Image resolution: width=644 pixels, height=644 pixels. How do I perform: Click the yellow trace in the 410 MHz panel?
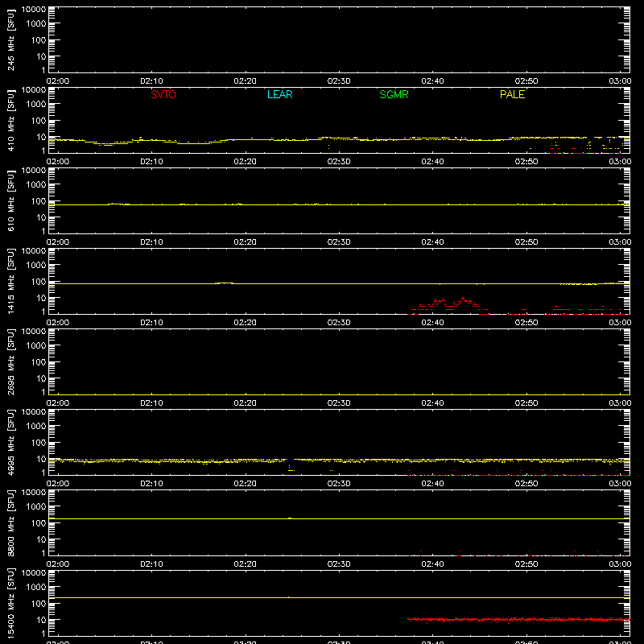click(x=339, y=139)
